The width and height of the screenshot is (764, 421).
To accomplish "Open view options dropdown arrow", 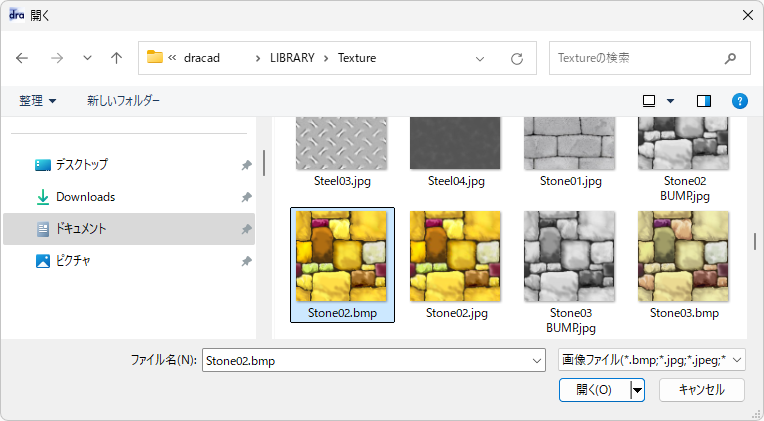I will [x=670, y=101].
